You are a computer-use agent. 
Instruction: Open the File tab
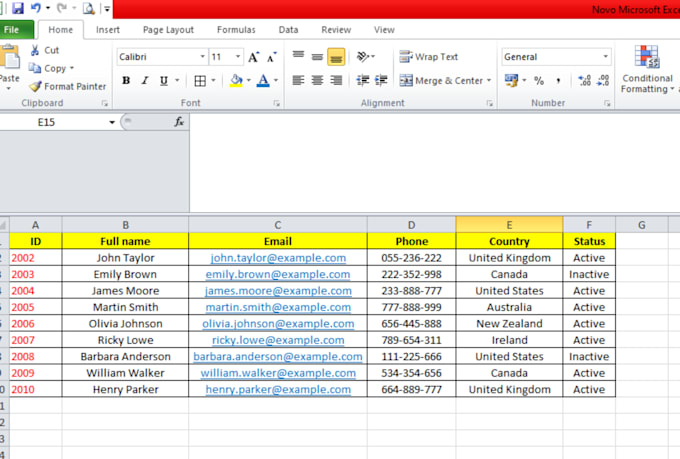(16, 30)
